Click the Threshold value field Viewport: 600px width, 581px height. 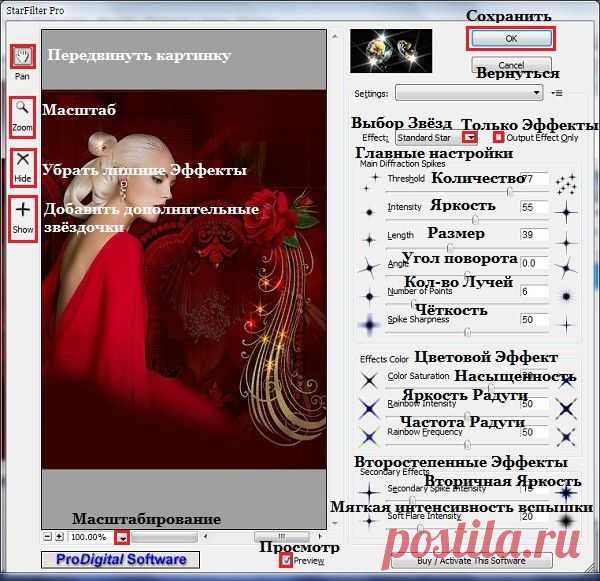point(534,179)
